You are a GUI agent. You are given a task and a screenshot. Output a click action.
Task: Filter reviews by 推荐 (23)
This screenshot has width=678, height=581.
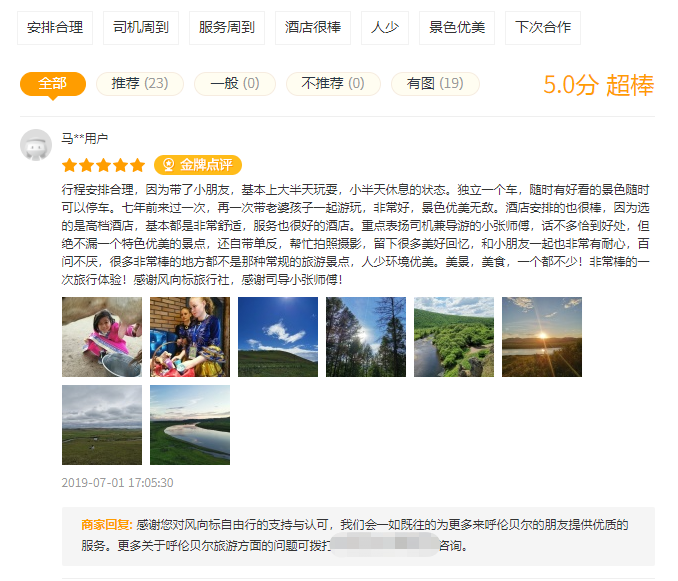pos(140,83)
